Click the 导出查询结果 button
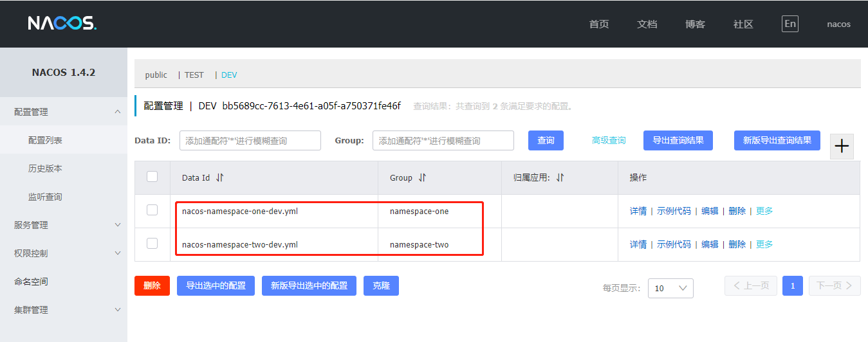This screenshot has width=868, height=342. (678, 140)
